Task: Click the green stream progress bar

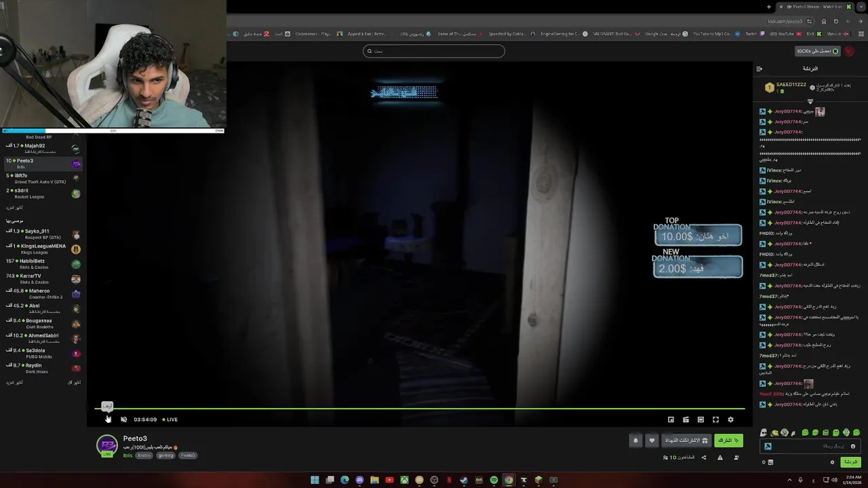Action: click(x=419, y=409)
